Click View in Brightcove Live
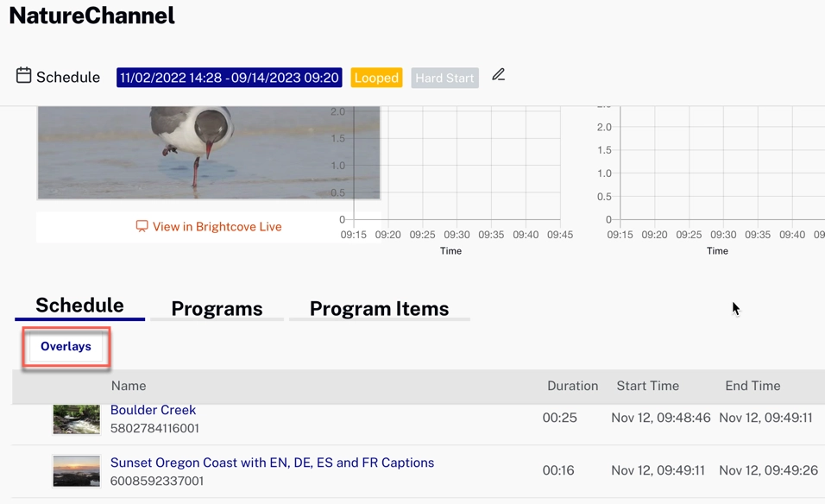This screenshot has height=504, width=825. (x=214, y=225)
